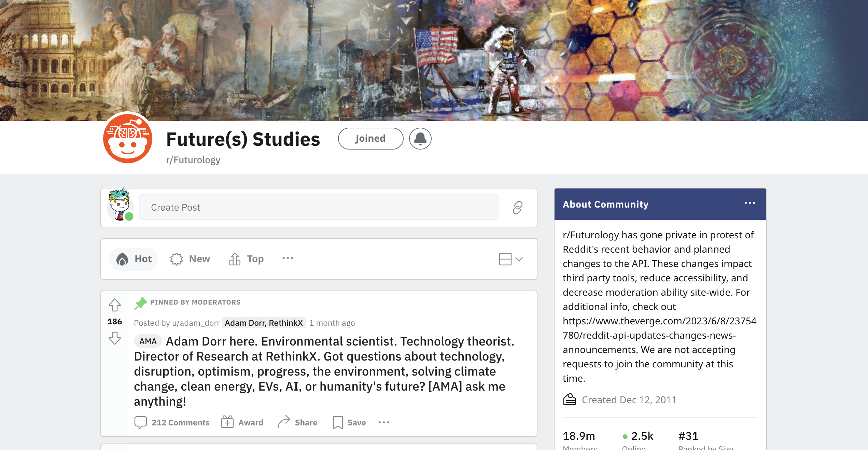Open About Community options menu
Screen dimensions: 868x450
pos(750,203)
